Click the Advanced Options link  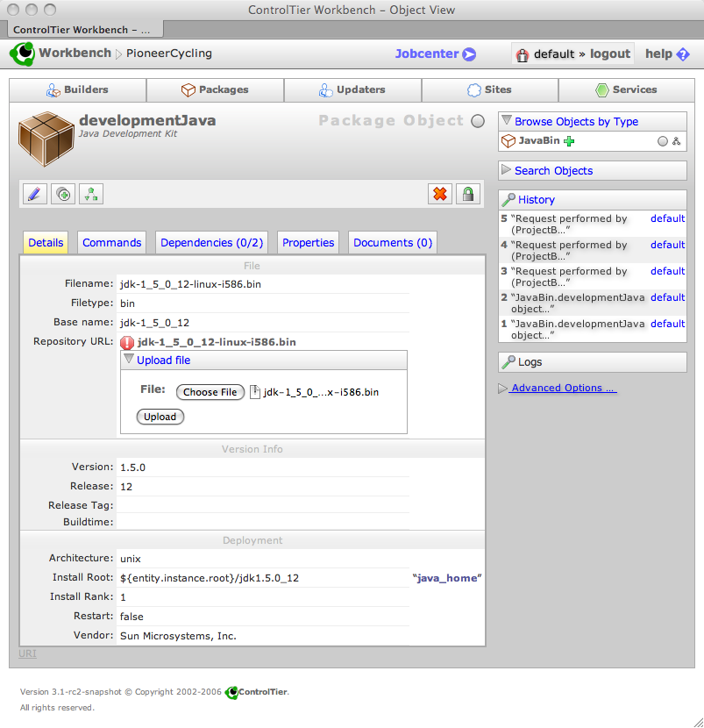click(x=564, y=389)
